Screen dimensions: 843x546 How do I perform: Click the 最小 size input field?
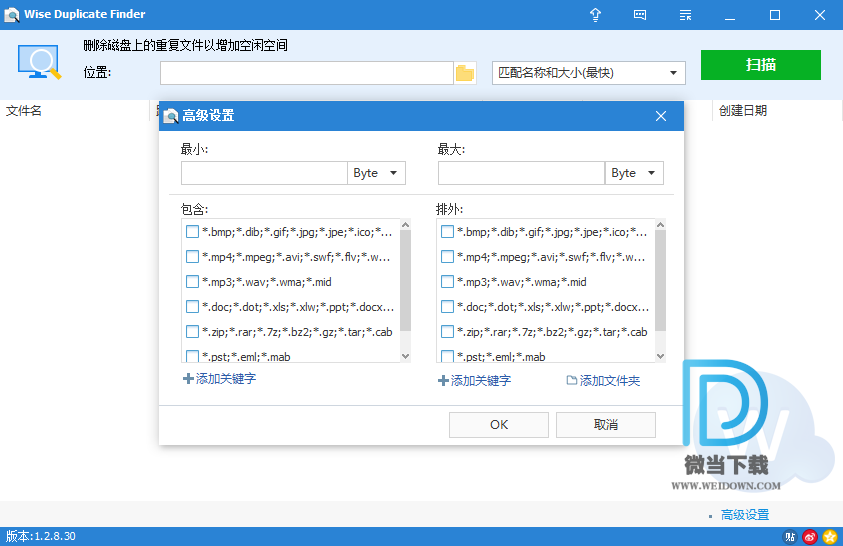pyautogui.click(x=265, y=173)
